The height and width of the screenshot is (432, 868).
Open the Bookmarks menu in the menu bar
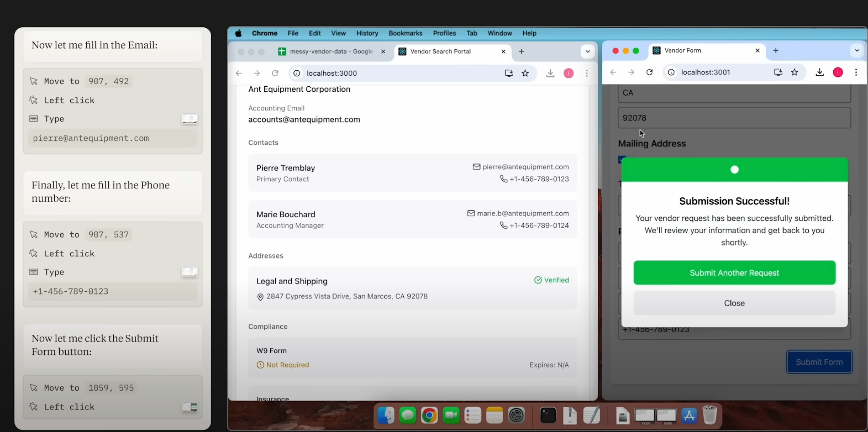405,33
